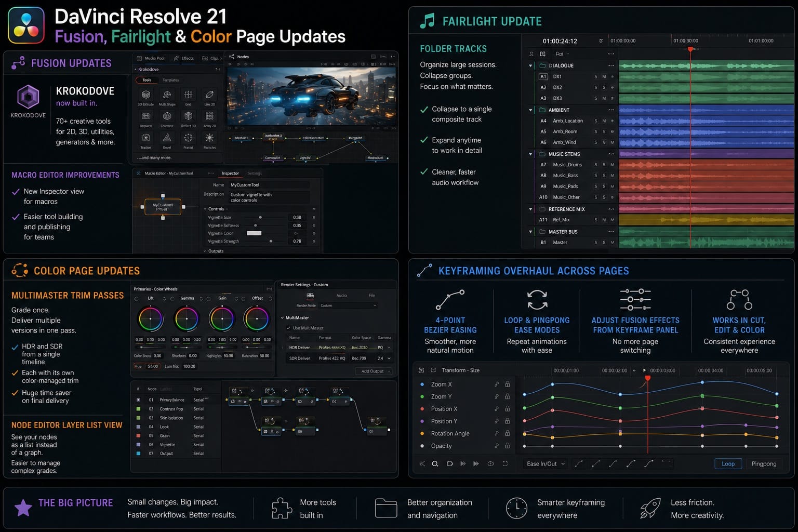The image size is (798, 532).
Task: Select the Array 2D tool icon
Action: pyautogui.click(x=209, y=116)
